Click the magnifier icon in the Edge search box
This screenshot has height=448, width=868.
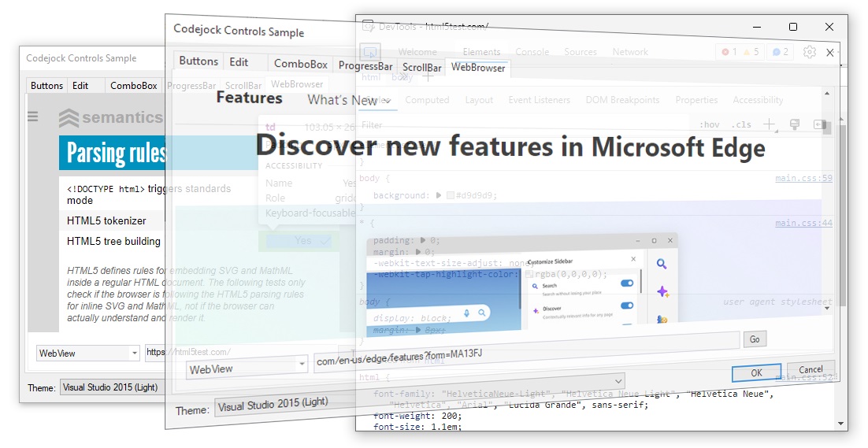(x=481, y=313)
